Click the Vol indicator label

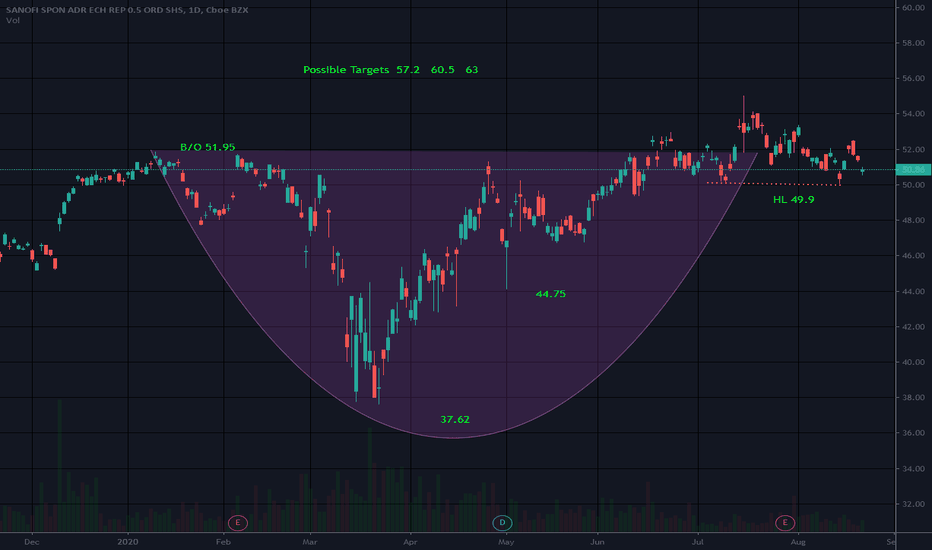[x=12, y=20]
